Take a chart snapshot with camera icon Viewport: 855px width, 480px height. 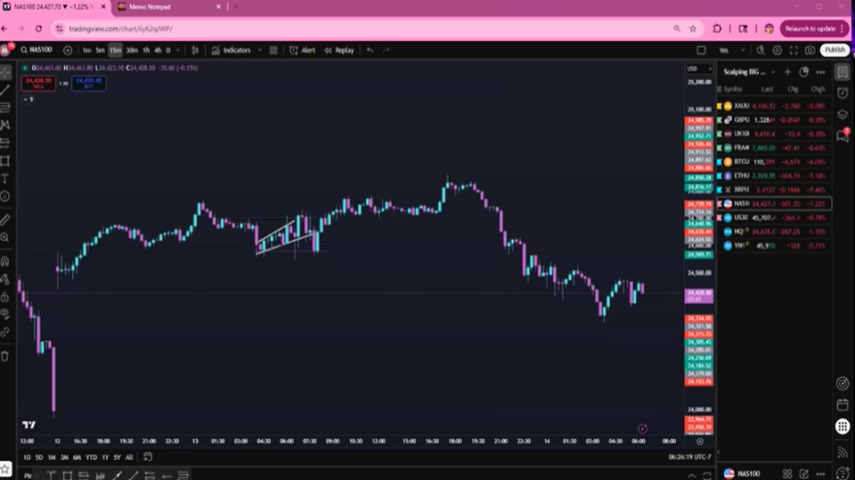coord(810,50)
